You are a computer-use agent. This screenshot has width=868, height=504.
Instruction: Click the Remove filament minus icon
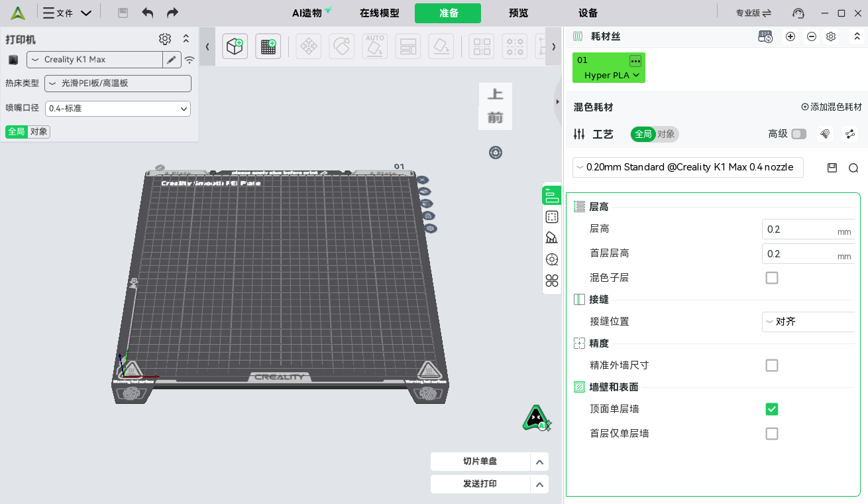(812, 37)
